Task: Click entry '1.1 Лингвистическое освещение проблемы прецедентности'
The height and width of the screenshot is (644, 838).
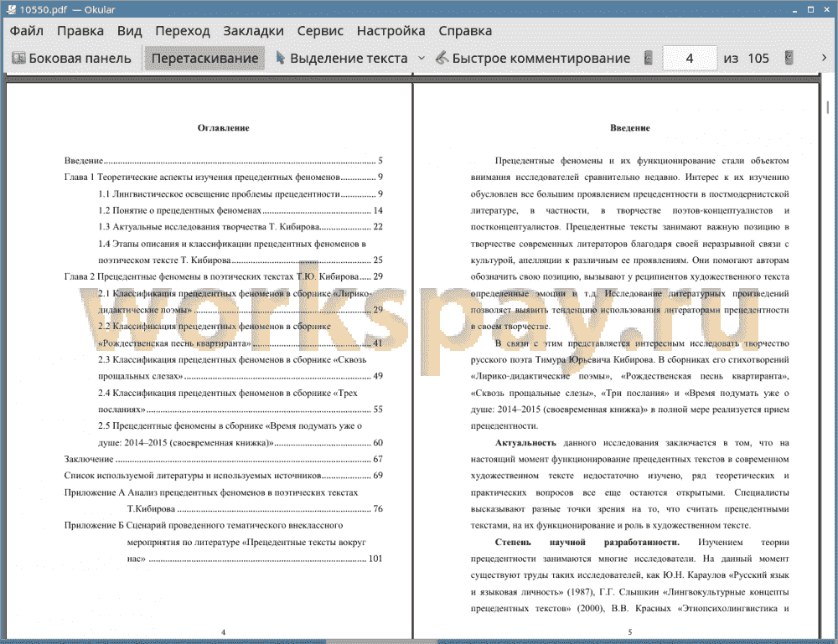Action: (x=241, y=193)
